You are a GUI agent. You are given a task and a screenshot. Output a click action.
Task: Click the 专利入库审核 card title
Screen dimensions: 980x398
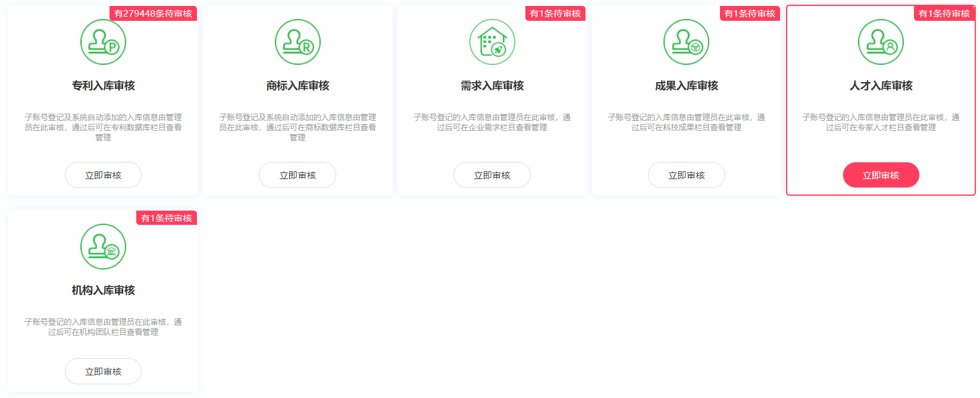pos(103,86)
